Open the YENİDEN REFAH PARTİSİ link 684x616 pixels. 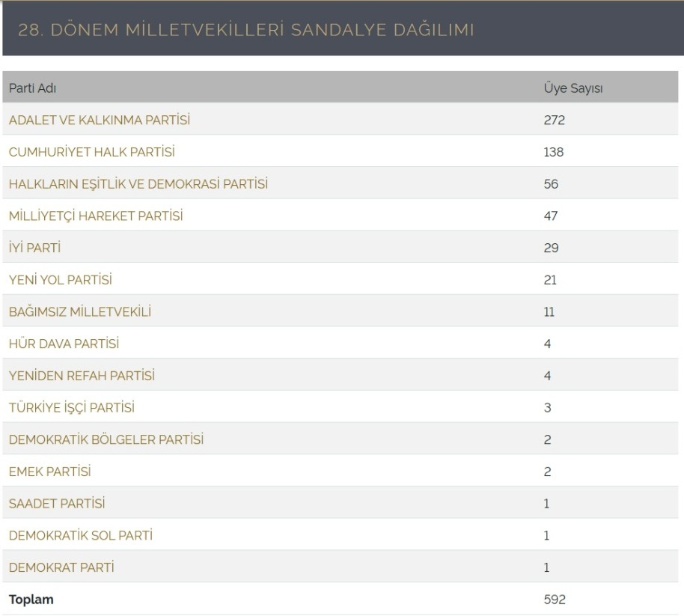coord(82,376)
